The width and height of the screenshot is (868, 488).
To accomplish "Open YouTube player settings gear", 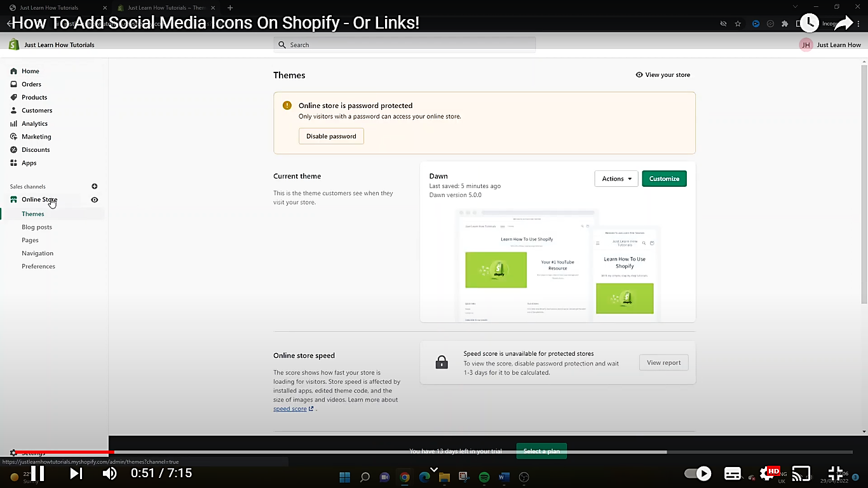I will [767, 473].
